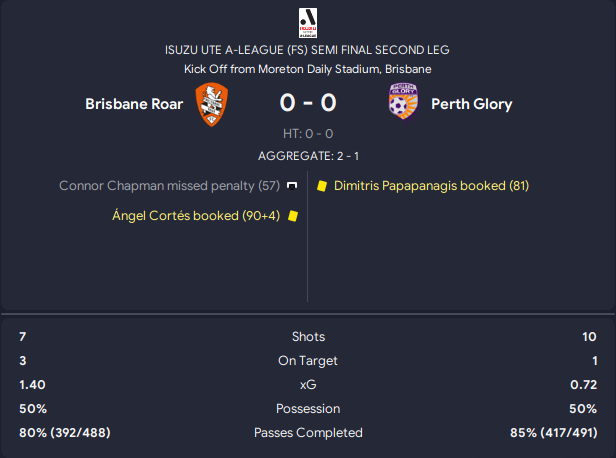Select Connor Chapman missed penalty event

(169, 186)
